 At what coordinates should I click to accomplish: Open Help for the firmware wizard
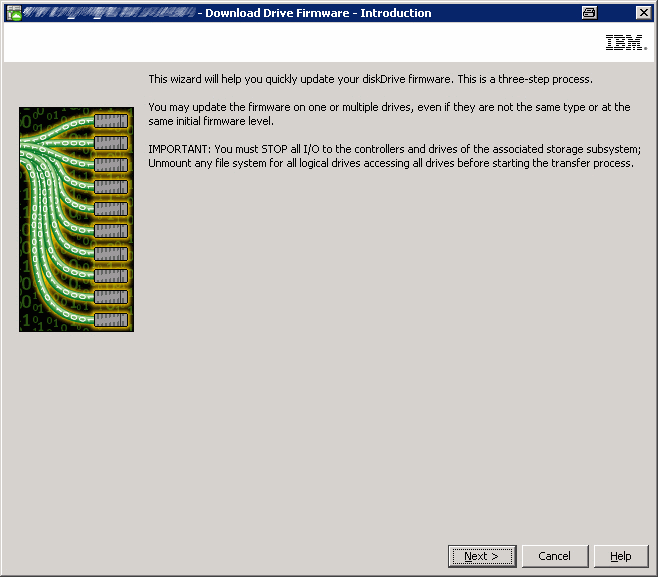620,556
